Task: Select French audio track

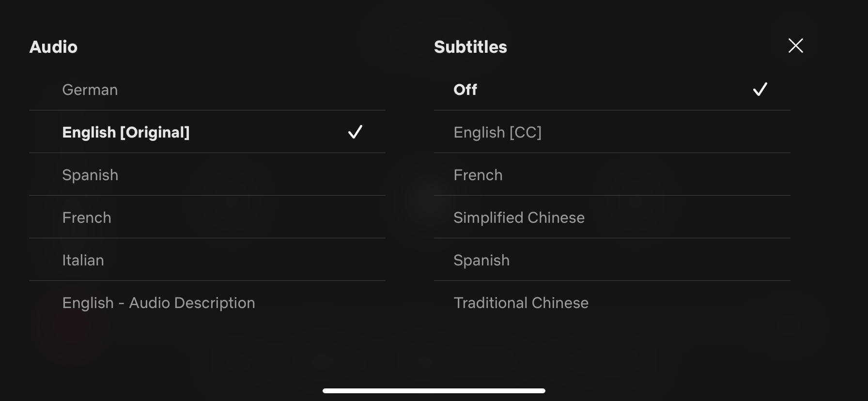Action: tap(87, 217)
